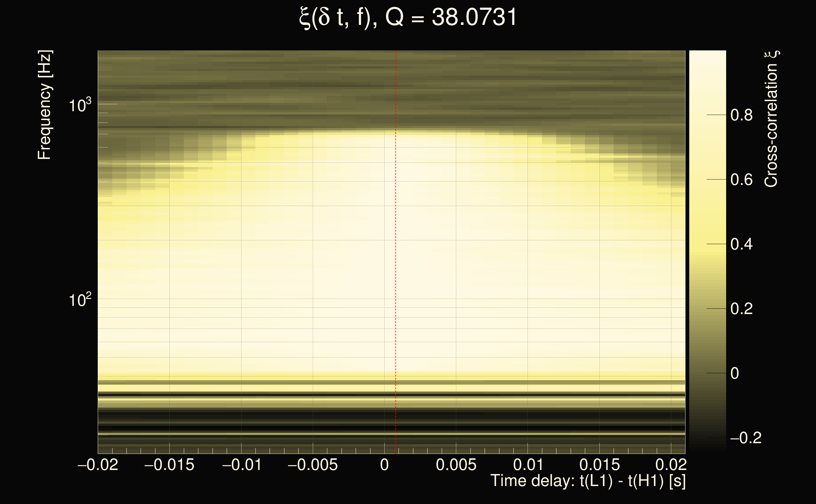
Task: Click the 0.015 time delay tick label
Action: (x=599, y=465)
